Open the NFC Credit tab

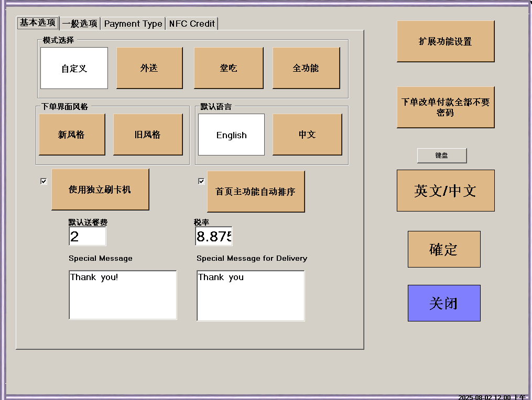click(192, 24)
